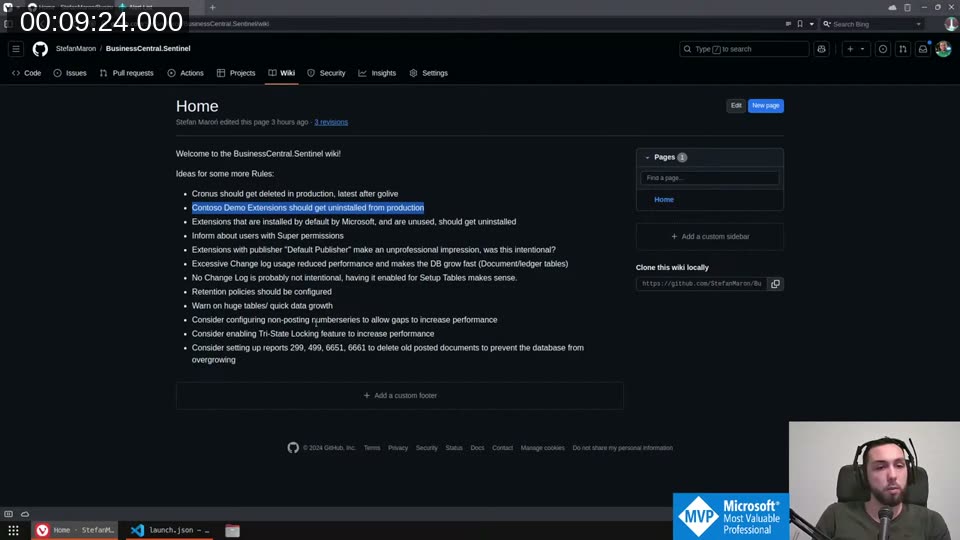Open the StefanMaron owner link
Screen dimensions: 960x540
[76, 48]
